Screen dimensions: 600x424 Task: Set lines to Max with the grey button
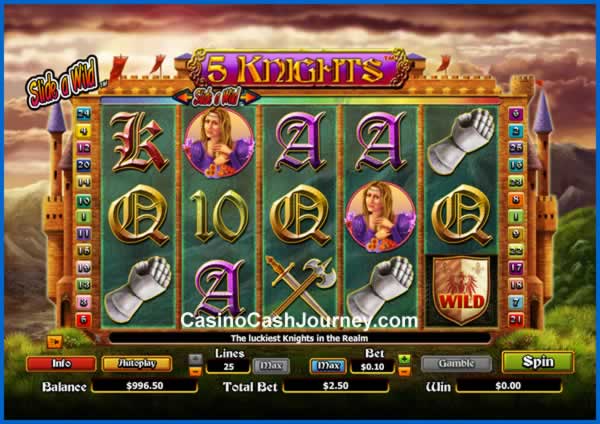[x=271, y=366]
